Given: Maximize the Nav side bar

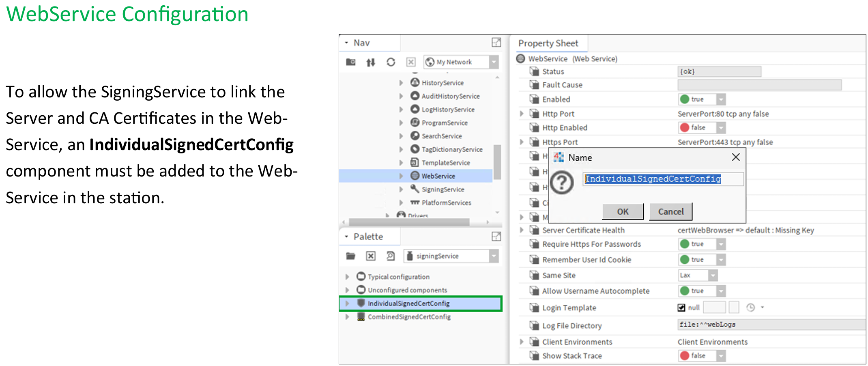Looking at the screenshot, I should pyautogui.click(x=496, y=42).
